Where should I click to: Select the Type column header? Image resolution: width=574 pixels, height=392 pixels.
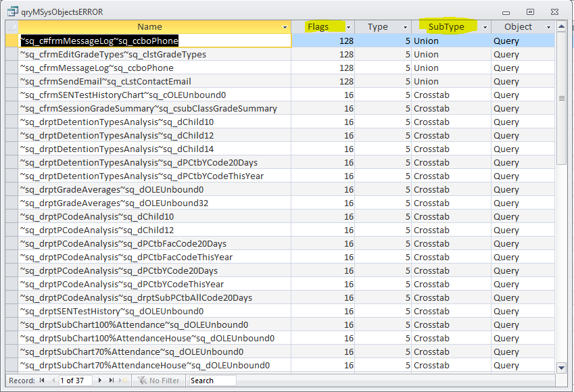point(377,27)
